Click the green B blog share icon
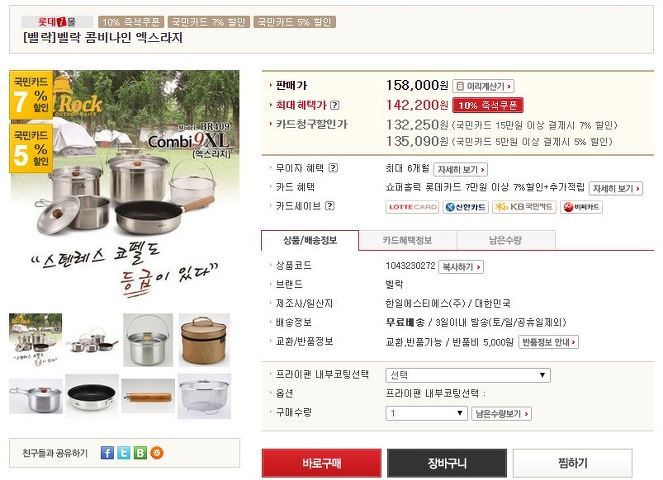Image resolution: width=663 pixels, height=480 pixels. (x=140, y=453)
